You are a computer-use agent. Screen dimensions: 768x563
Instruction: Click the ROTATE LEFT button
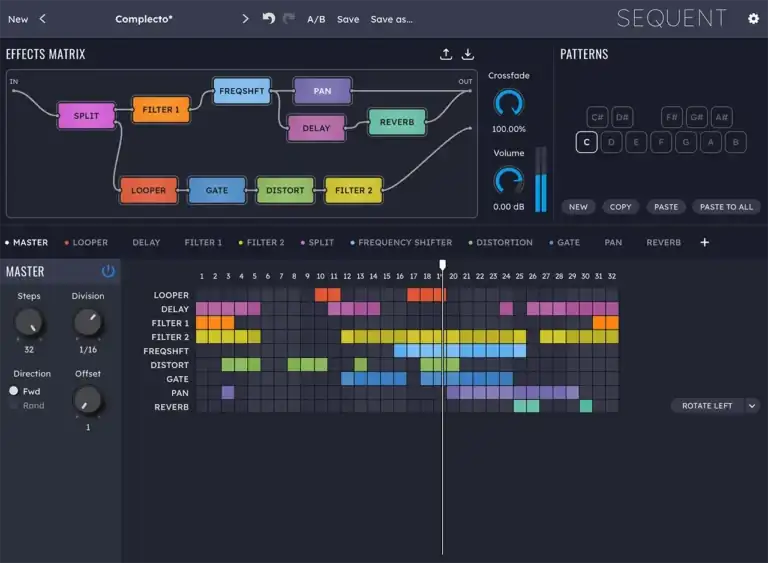click(707, 406)
